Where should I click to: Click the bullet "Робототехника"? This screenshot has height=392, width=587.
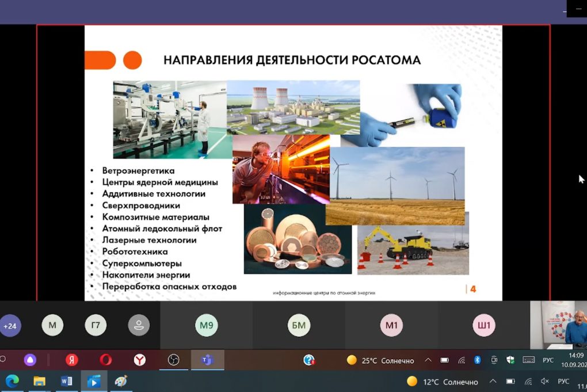[135, 252]
